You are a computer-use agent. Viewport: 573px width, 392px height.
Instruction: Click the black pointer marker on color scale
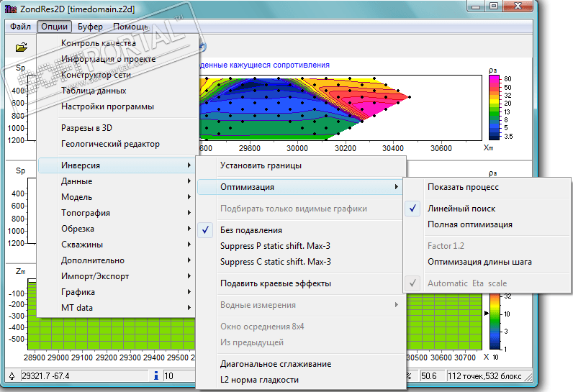(487, 313)
